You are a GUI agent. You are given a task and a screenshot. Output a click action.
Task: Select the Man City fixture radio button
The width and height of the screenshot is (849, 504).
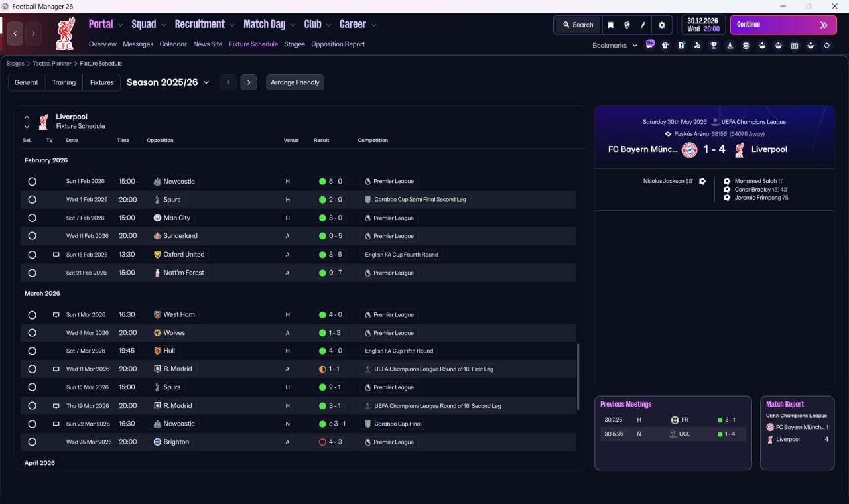tap(33, 218)
